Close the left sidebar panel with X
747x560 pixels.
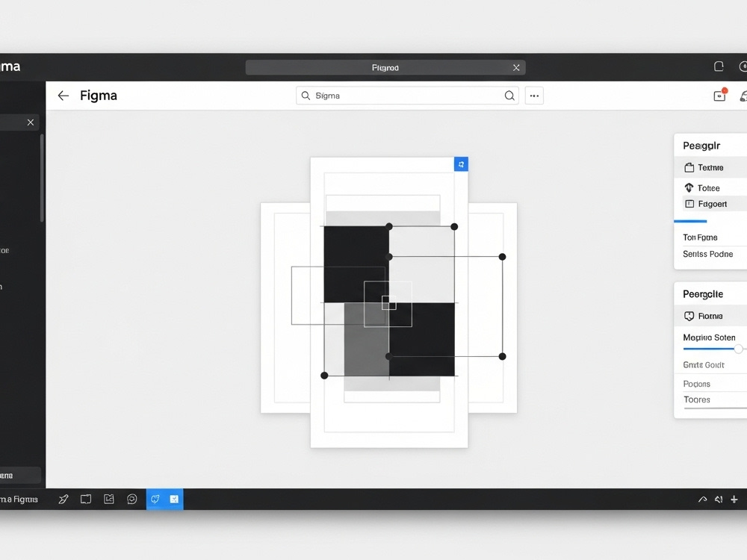[31, 122]
